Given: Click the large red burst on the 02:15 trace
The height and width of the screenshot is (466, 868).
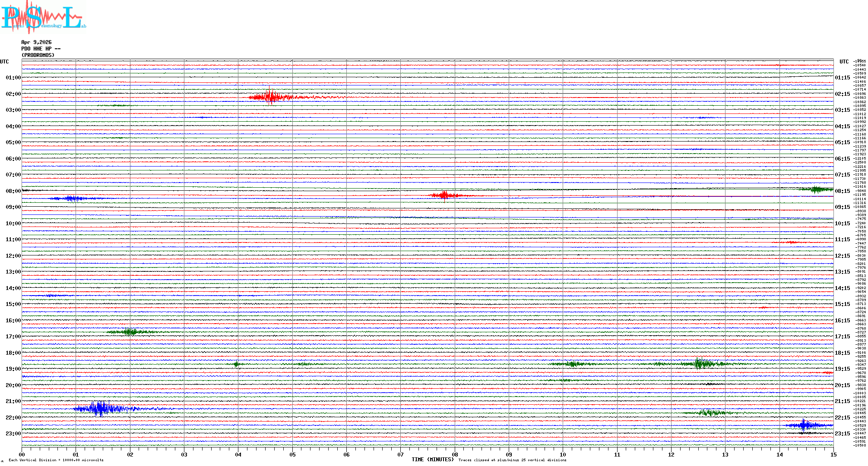Looking at the screenshot, I should [270, 97].
